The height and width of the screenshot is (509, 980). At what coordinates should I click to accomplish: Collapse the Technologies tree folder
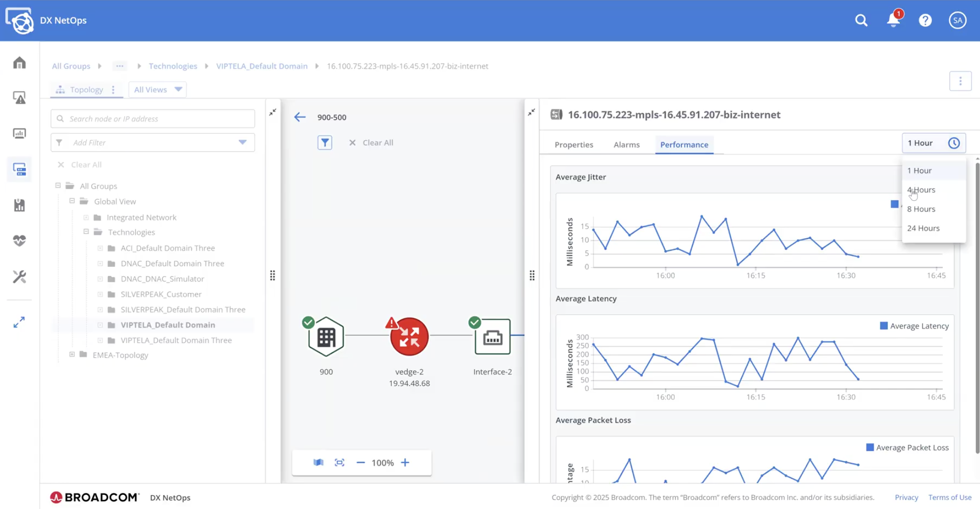pos(87,232)
